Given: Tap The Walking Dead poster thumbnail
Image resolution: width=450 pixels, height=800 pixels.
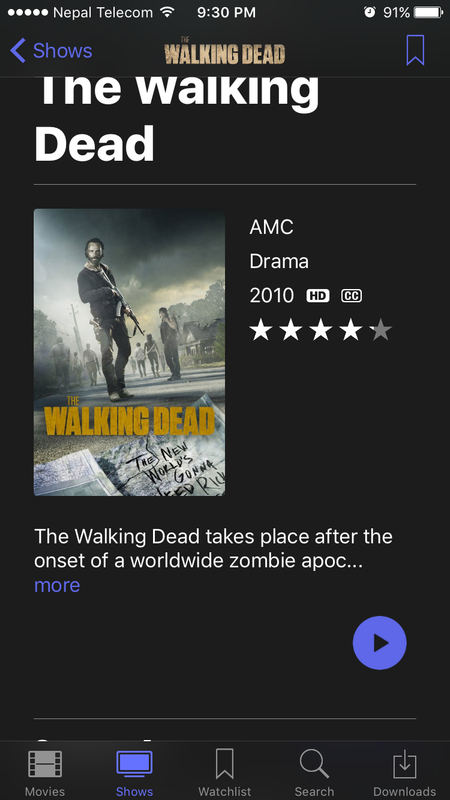Looking at the screenshot, I should pos(129,352).
